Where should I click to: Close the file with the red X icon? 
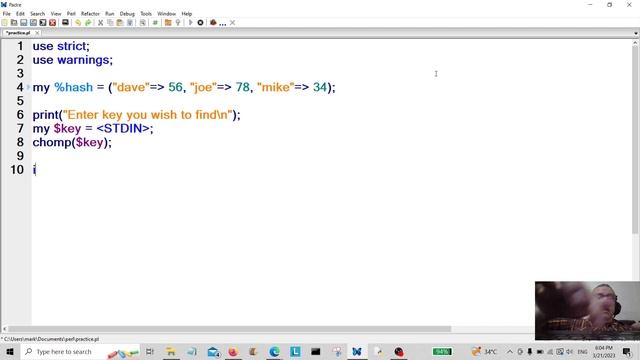(x=53, y=23)
